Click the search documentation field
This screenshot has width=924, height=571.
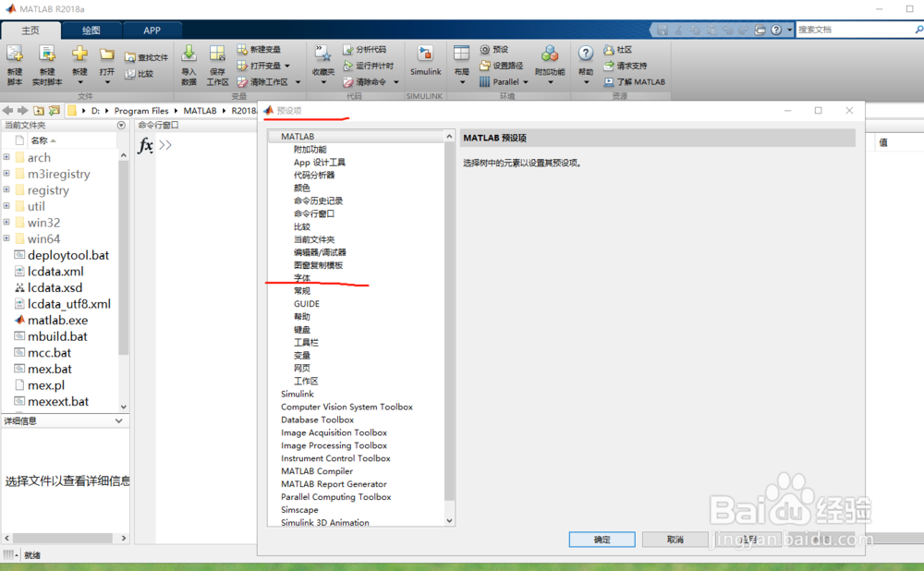pos(855,29)
